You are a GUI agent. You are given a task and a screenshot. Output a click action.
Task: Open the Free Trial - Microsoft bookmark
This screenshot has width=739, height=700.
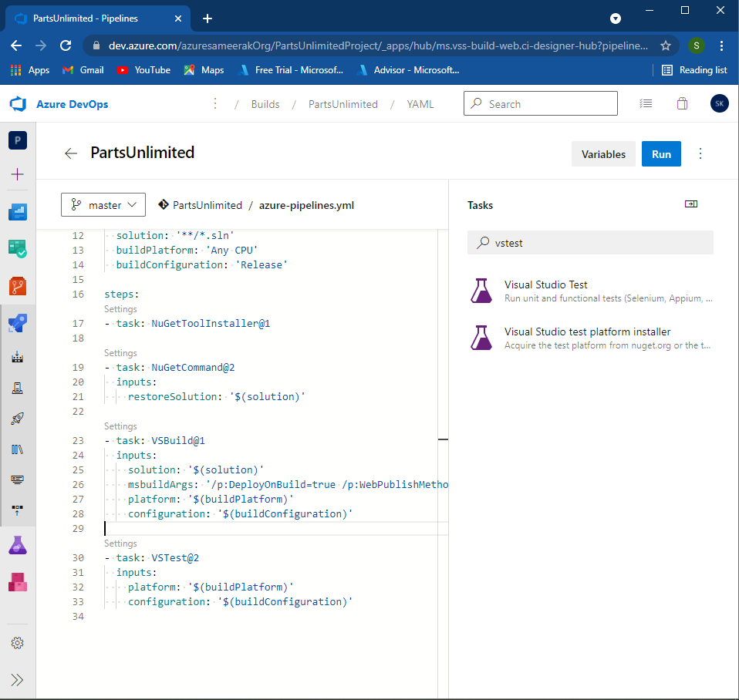[x=291, y=69]
